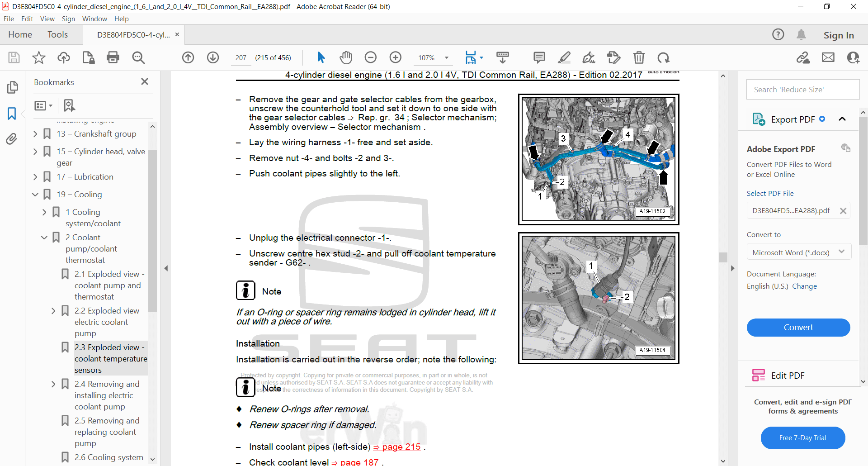The image size is (868, 466).
Task: Go to previous page arrow icon
Action: click(x=188, y=57)
